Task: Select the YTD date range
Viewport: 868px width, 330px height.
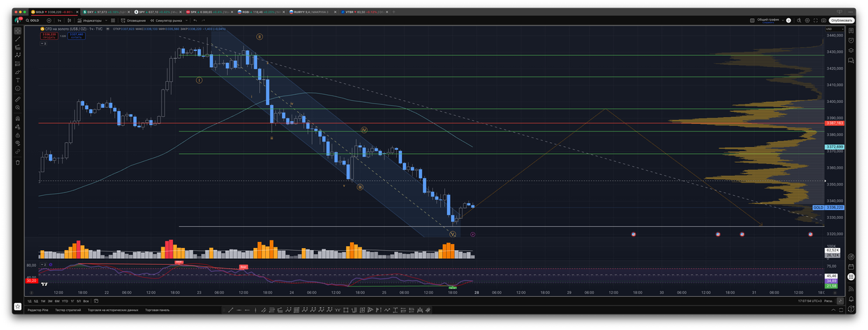Action: 64,301
